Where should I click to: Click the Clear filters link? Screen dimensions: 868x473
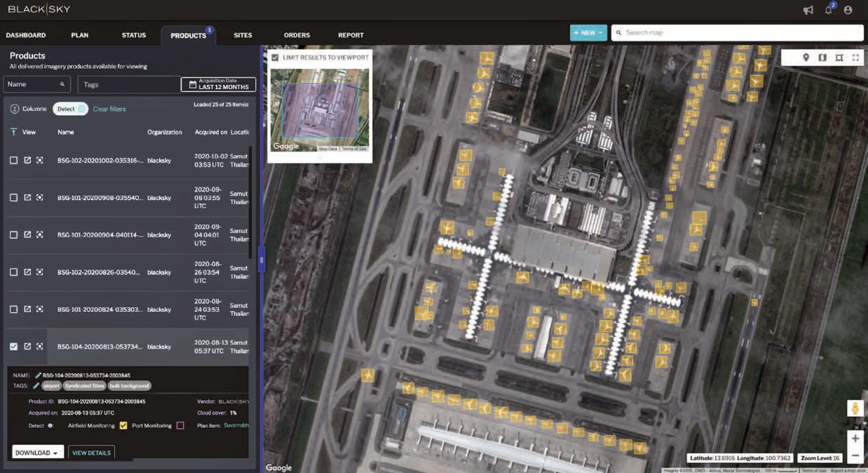coord(109,109)
